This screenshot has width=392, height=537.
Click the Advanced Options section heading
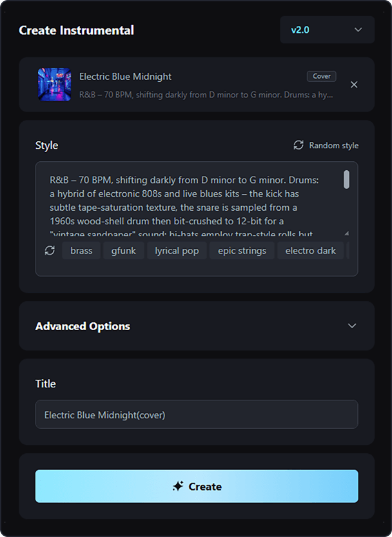(x=83, y=326)
